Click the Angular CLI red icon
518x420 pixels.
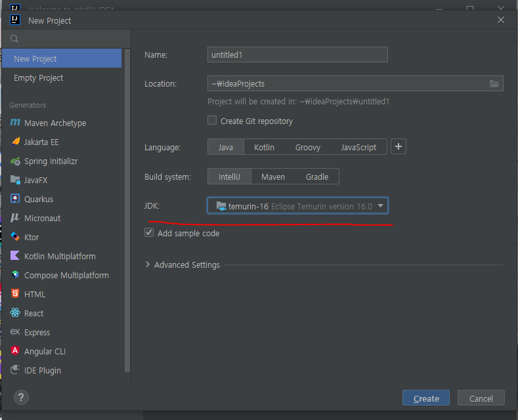[15, 350]
